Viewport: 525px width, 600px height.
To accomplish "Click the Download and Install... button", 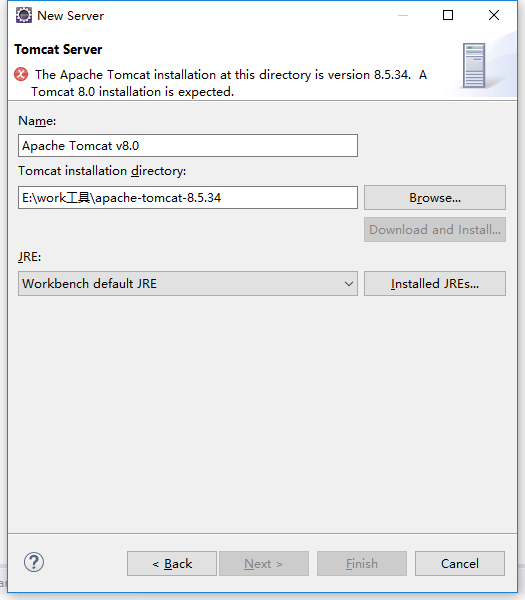I will (x=435, y=230).
